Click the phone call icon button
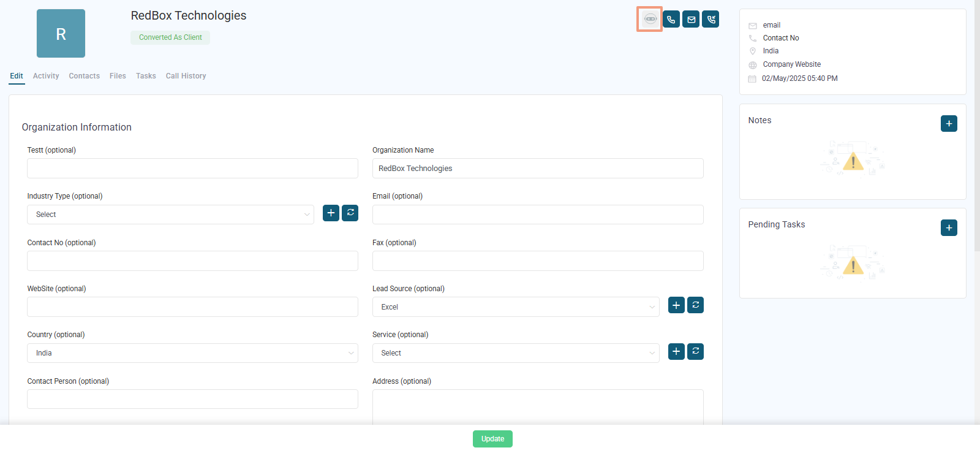This screenshot has height=453, width=980. (671, 20)
